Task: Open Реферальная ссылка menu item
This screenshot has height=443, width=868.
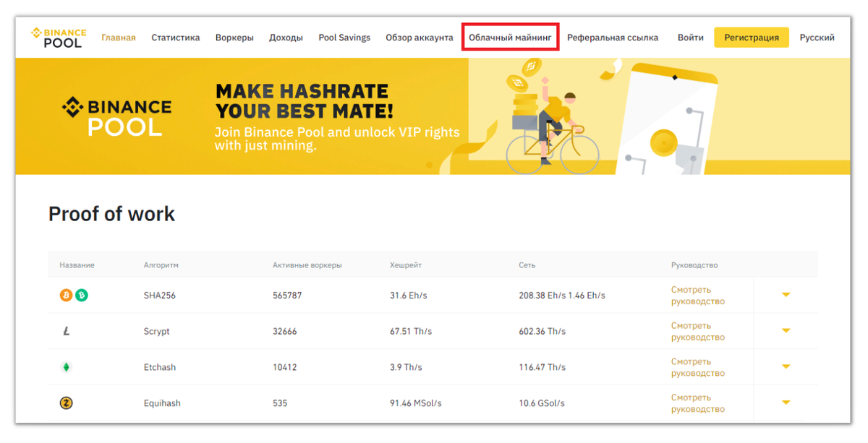Action: coord(613,38)
